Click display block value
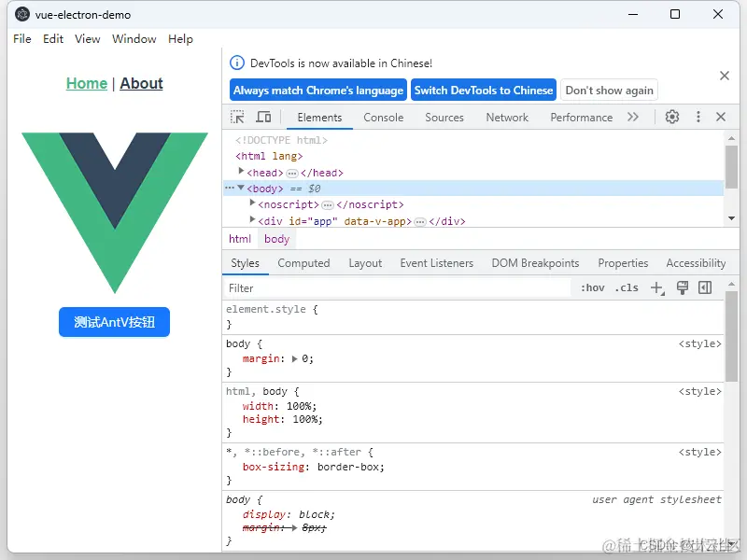 tap(315, 515)
